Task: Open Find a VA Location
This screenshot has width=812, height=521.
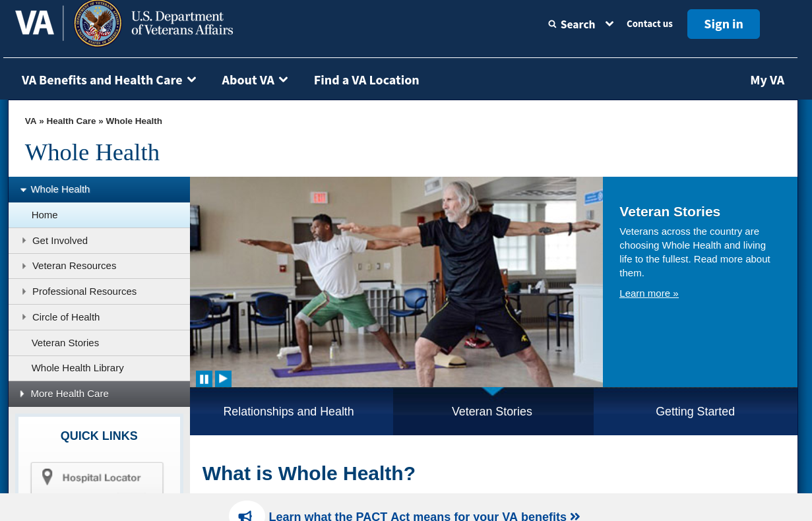Action: pyautogui.click(x=366, y=80)
